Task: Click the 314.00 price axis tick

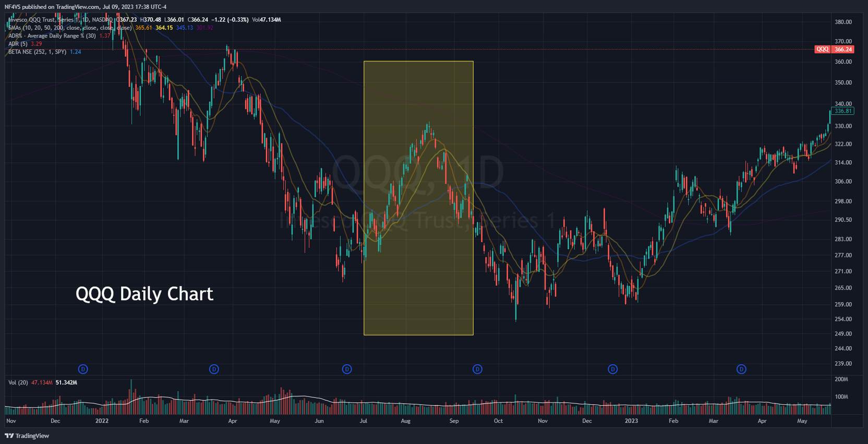Action: [x=843, y=163]
